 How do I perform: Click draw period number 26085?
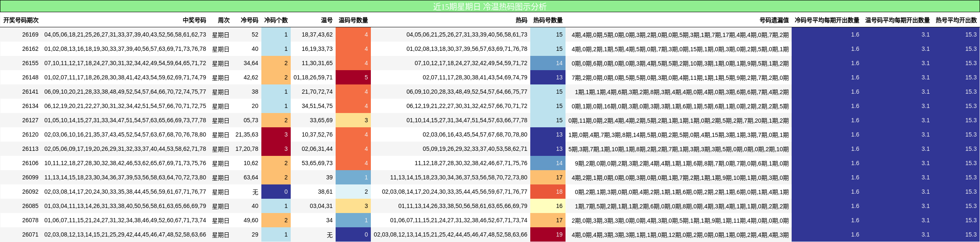(30, 206)
